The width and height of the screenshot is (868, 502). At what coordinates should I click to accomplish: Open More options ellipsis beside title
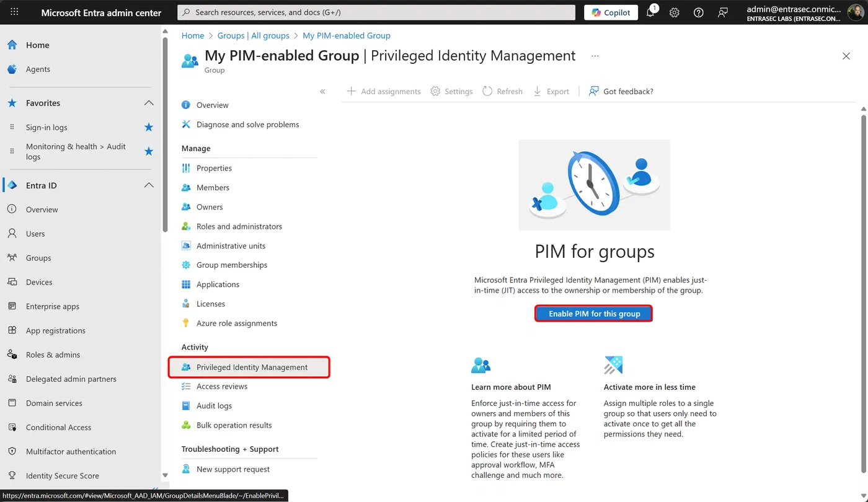[x=595, y=56]
